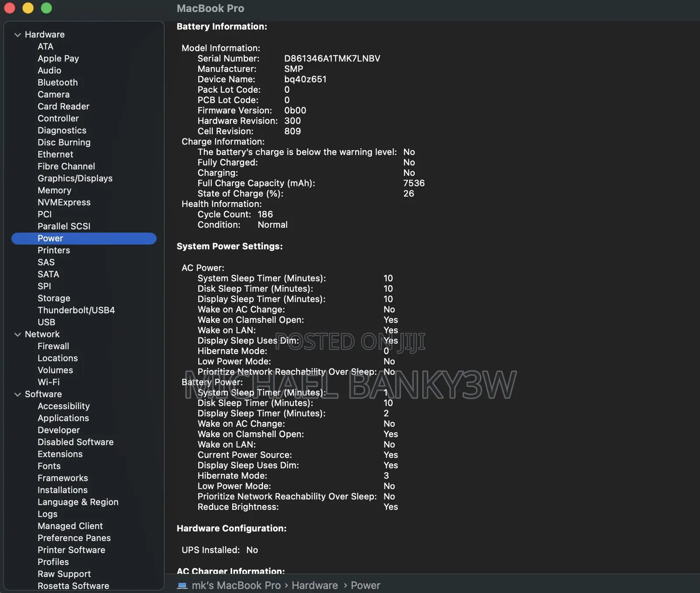Click the State of Charge value 26

(409, 193)
